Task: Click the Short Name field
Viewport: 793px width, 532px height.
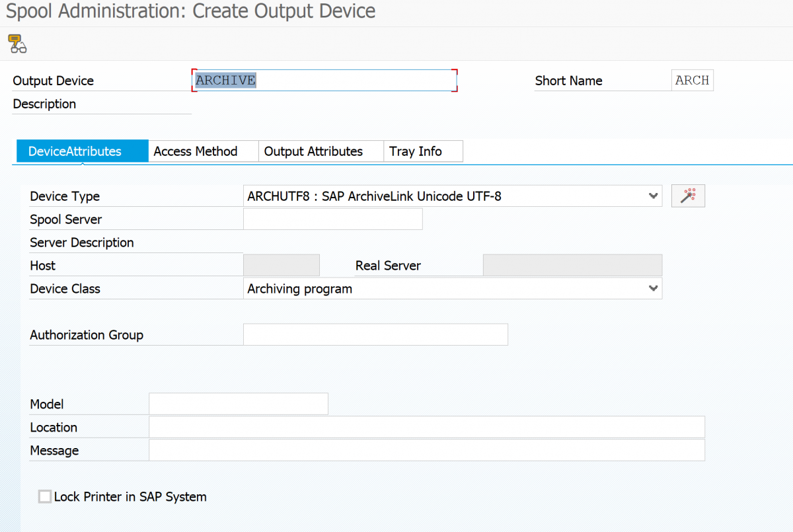Action: coord(692,81)
